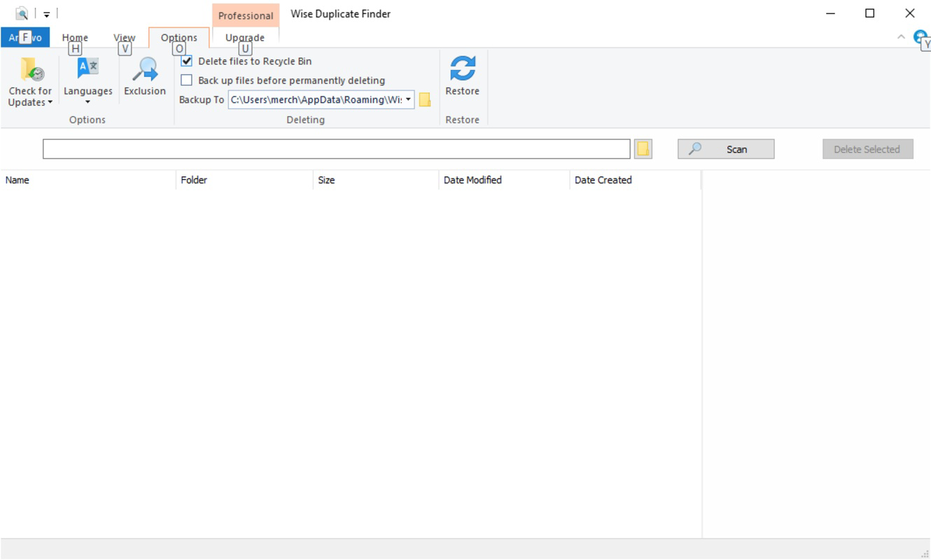Viewport: 931px width, 560px height.
Task: Open the Exclusion settings icon
Action: tap(145, 69)
